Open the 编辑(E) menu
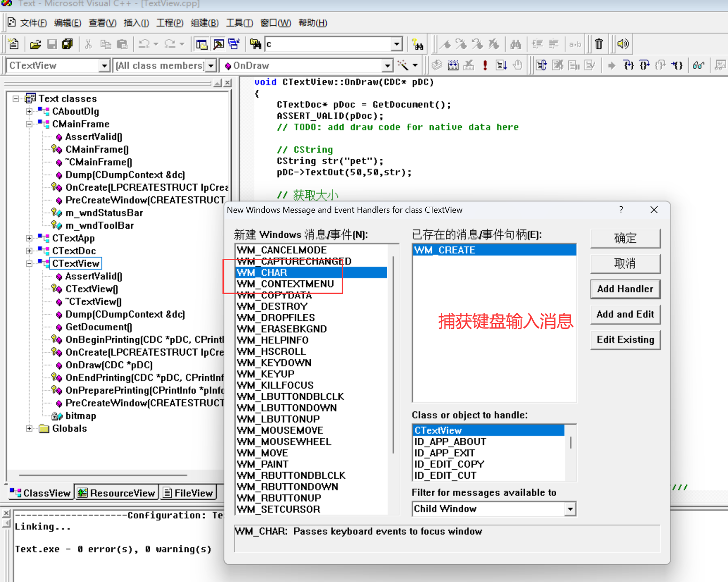The height and width of the screenshot is (582, 728). pos(68,23)
